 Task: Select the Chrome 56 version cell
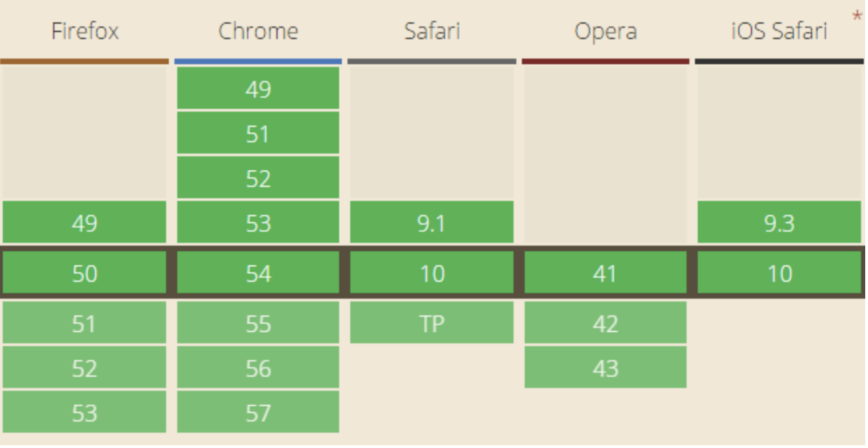pyautogui.click(x=258, y=368)
